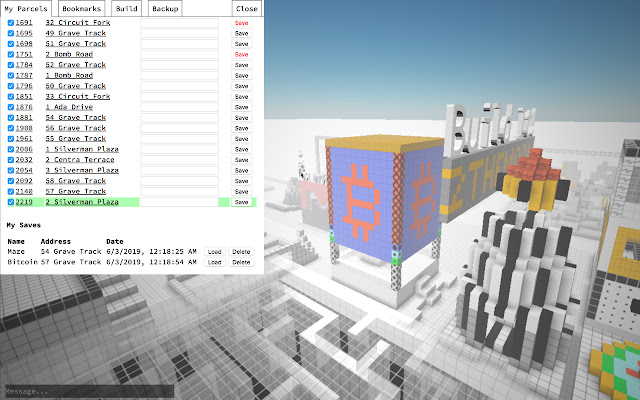Open the Backup tab
Viewport: 640px width, 400px height.
(x=165, y=9)
